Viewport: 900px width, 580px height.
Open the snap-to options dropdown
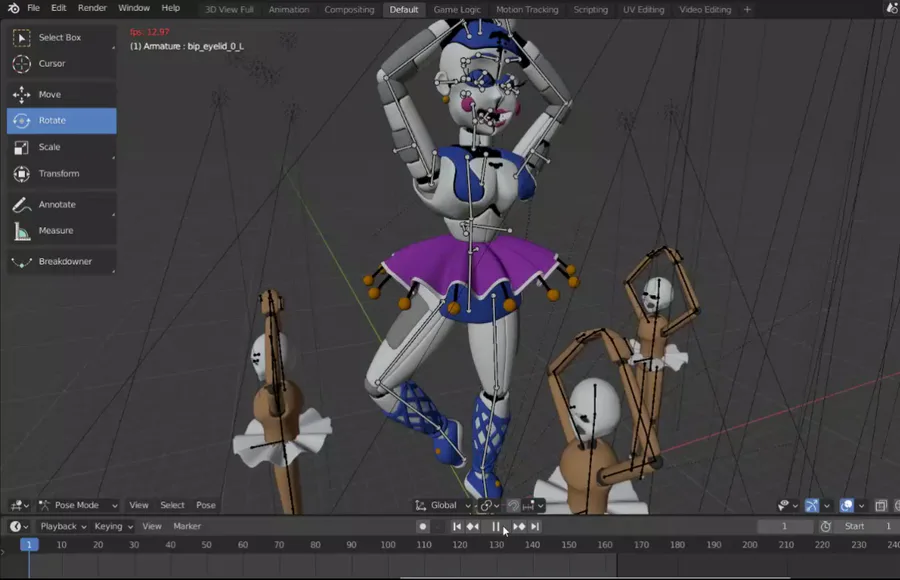533,505
